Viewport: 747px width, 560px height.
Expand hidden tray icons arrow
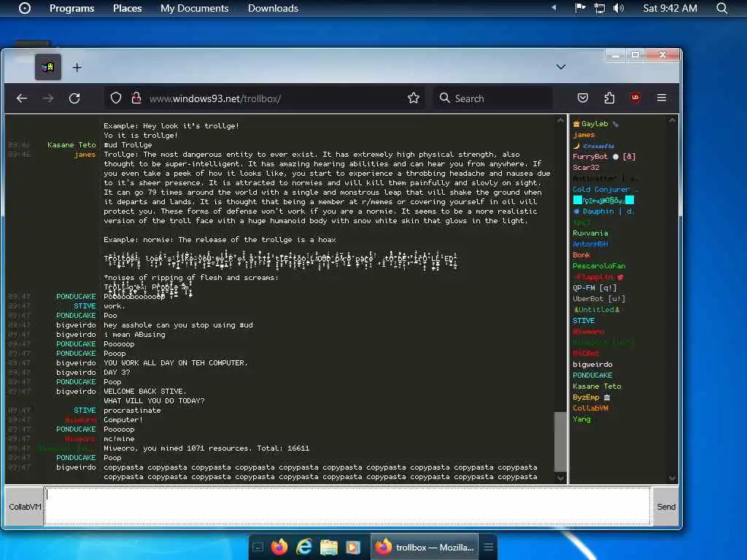[x=554, y=7]
